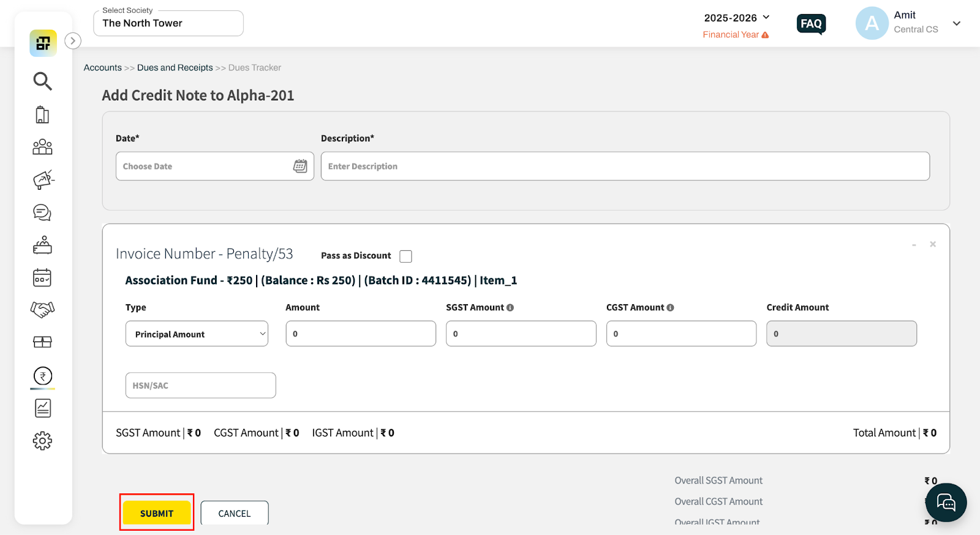Image resolution: width=980 pixels, height=535 pixels.
Task: Click the Financial Year label
Action: [x=731, y=35]
